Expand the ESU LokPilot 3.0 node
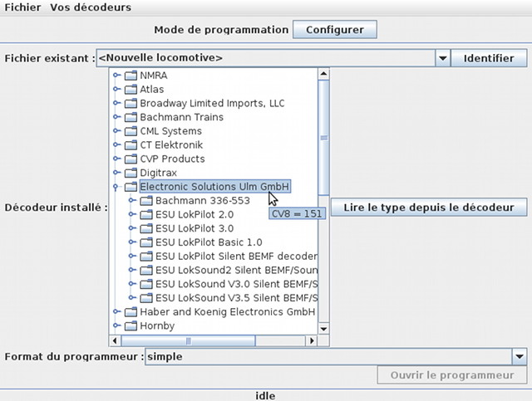This screenshot has height=401, width=532. click(132, 228)
